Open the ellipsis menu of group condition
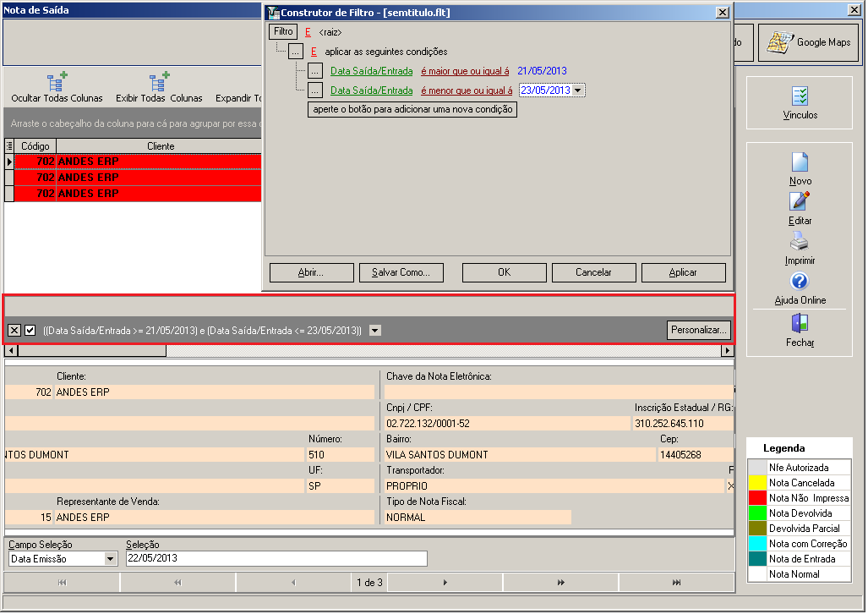Screen dimensions: 868x614 296,52
